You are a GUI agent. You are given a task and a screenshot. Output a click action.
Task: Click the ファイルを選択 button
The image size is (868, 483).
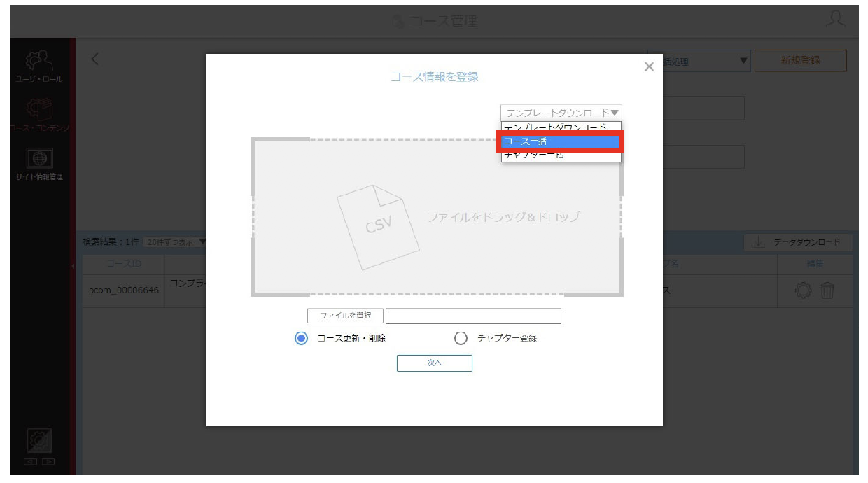(x=345, y=316)
